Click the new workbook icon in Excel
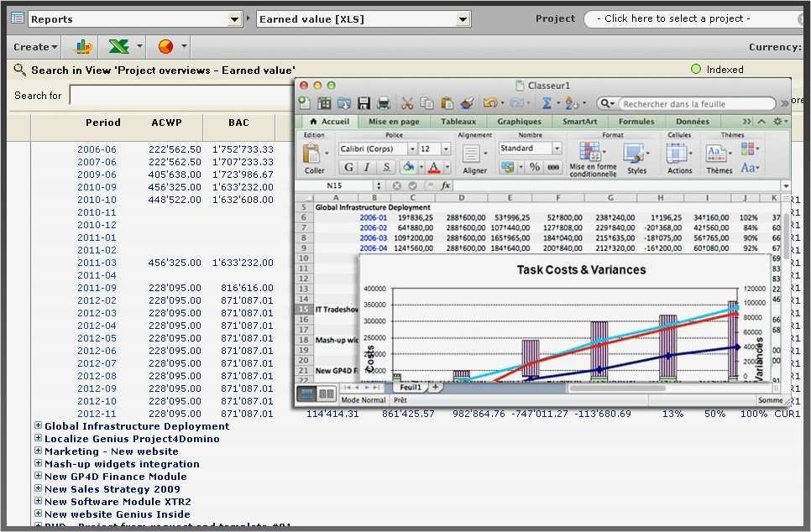The image size is (811, 532). 305,103
